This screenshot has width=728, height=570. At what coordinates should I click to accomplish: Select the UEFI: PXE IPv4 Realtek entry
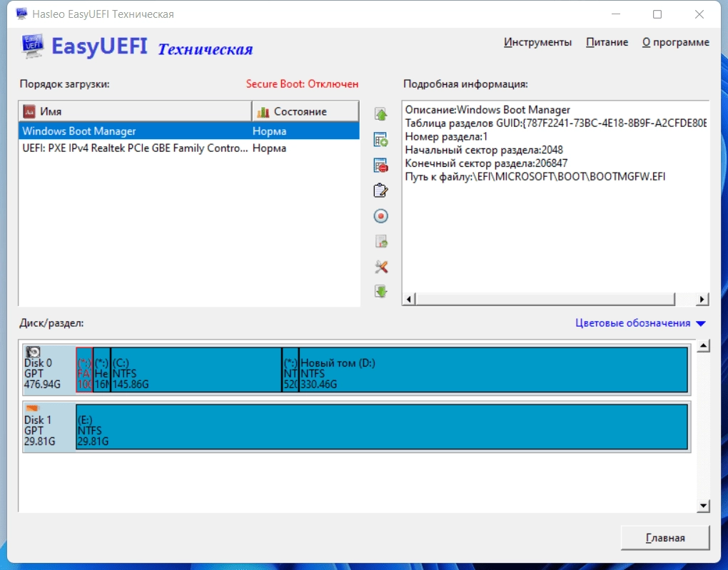tap(189, 148)
